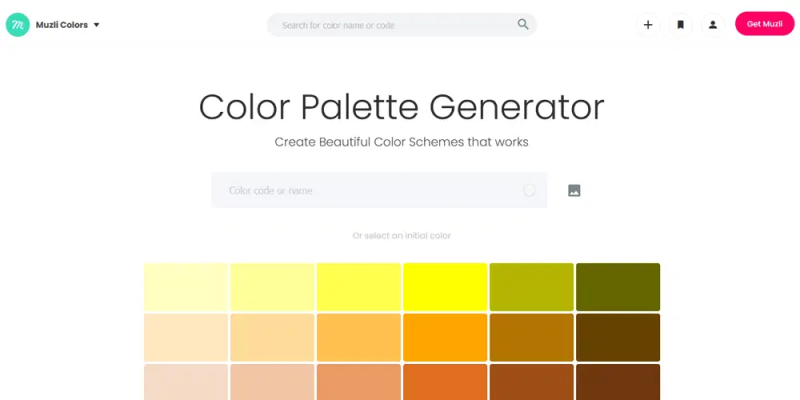This screenshot has height=400, width=800.
Task: Expand the Muzli Colors dropdown arrow
Action: [96, 25]
